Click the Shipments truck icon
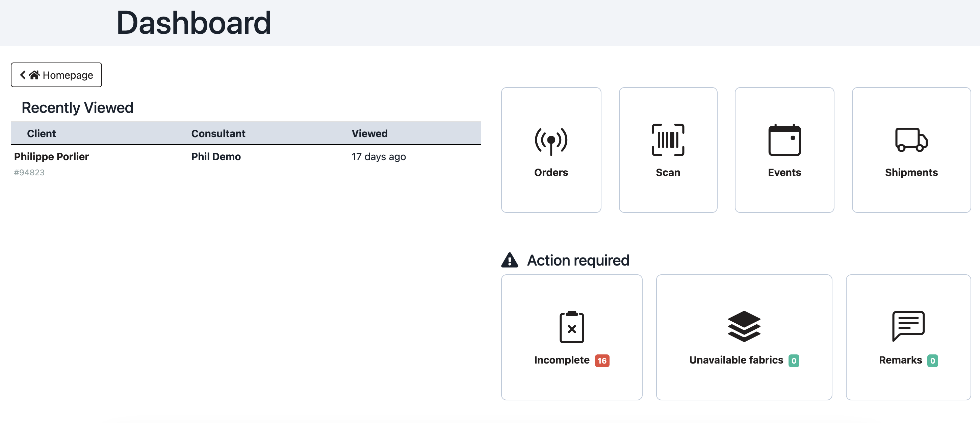This screenshot has width=980, height=423. point(911,140)
